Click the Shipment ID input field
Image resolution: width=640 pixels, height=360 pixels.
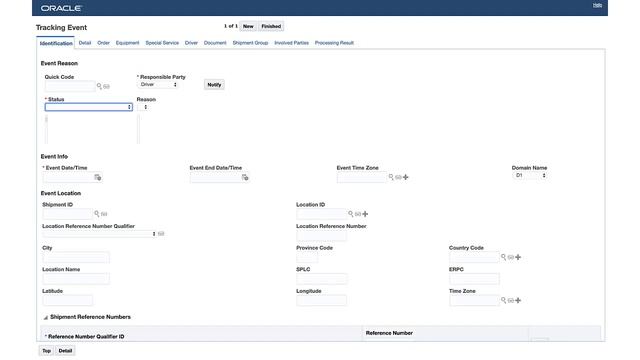67,214
